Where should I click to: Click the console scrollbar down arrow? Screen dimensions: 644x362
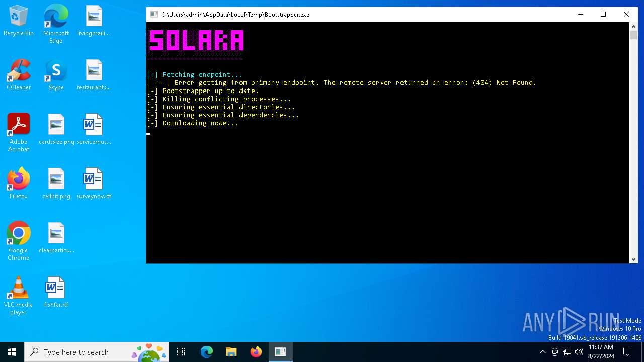(633, 259)
